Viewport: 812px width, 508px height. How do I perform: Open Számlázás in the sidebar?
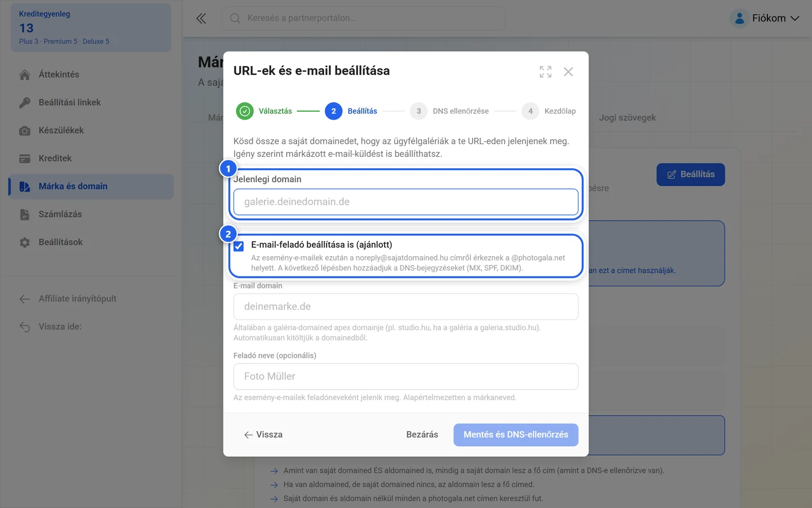pyautogui.click(x=91, y=214)
